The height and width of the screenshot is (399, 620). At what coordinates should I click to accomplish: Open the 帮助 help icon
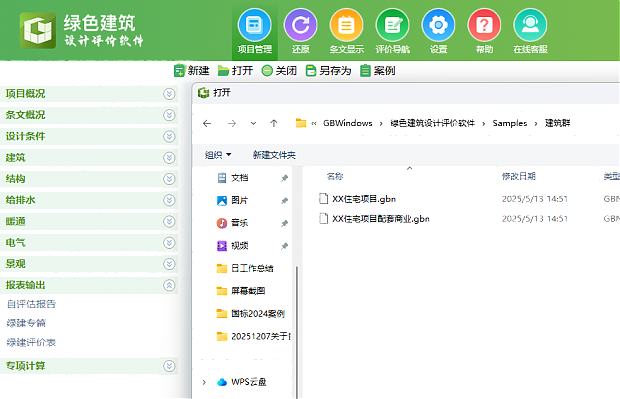click(x=484, y=32)
